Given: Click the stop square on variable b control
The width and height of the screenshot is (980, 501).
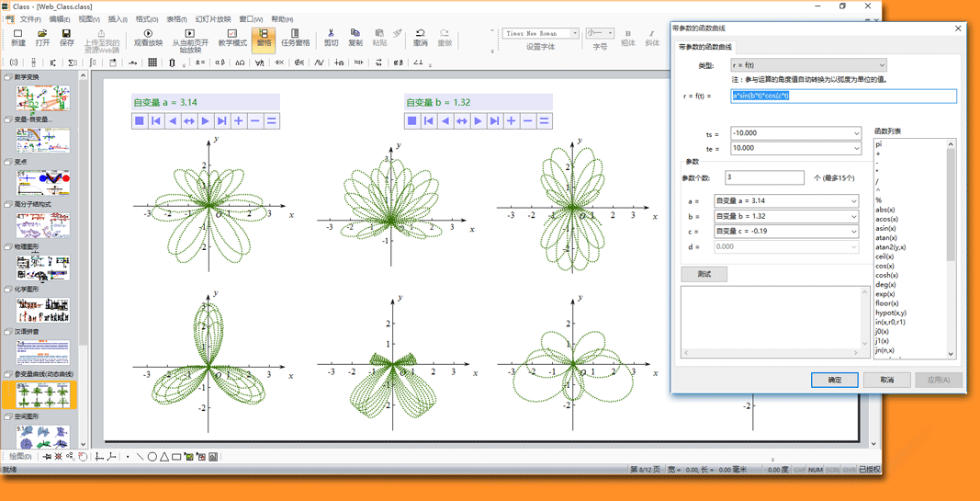Looking at the screenshot, I should tap(412, 120).
